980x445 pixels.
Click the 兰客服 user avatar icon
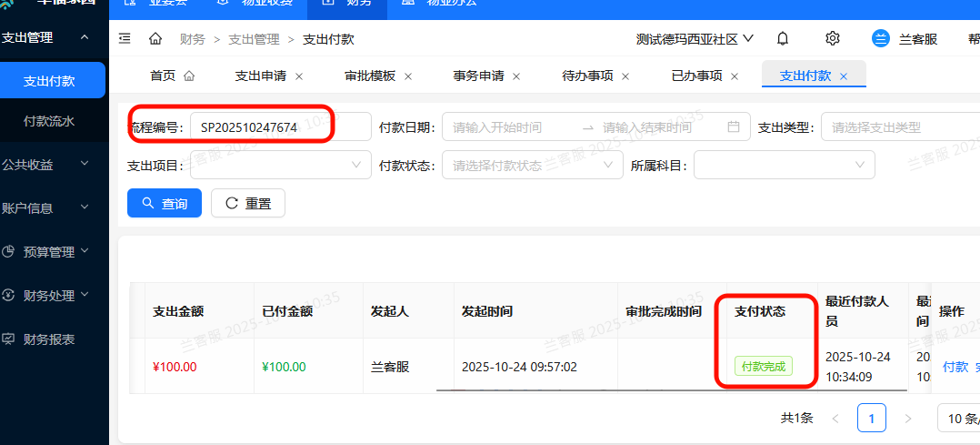click(880, 38)
